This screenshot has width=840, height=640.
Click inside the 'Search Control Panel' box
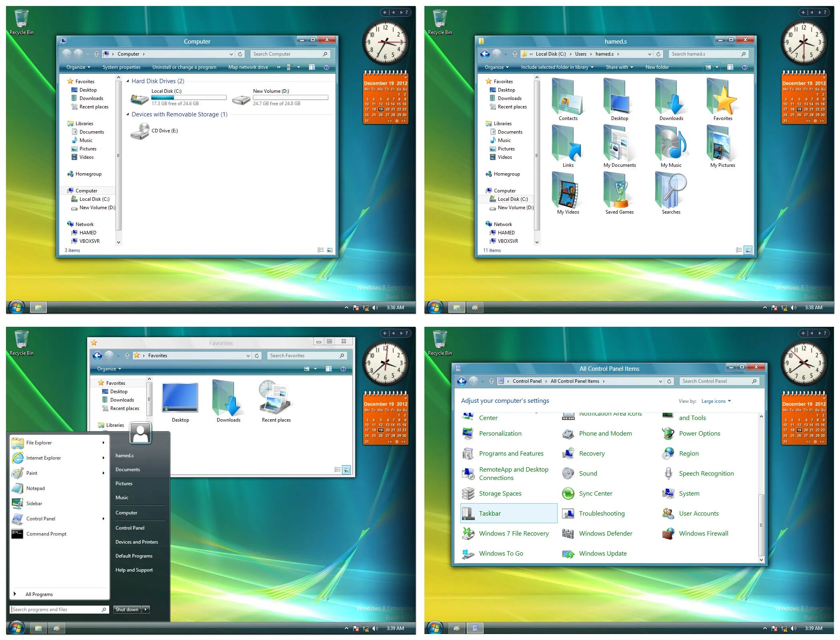716,381
